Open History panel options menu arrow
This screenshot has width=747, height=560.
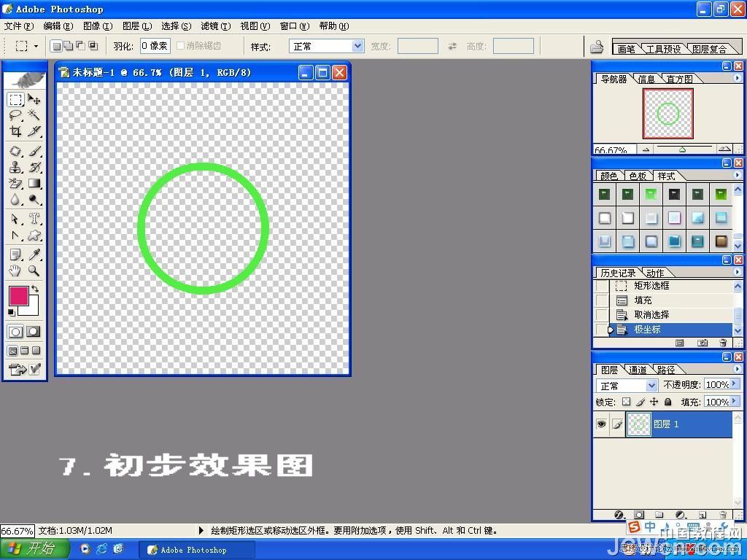pos(738,272)
